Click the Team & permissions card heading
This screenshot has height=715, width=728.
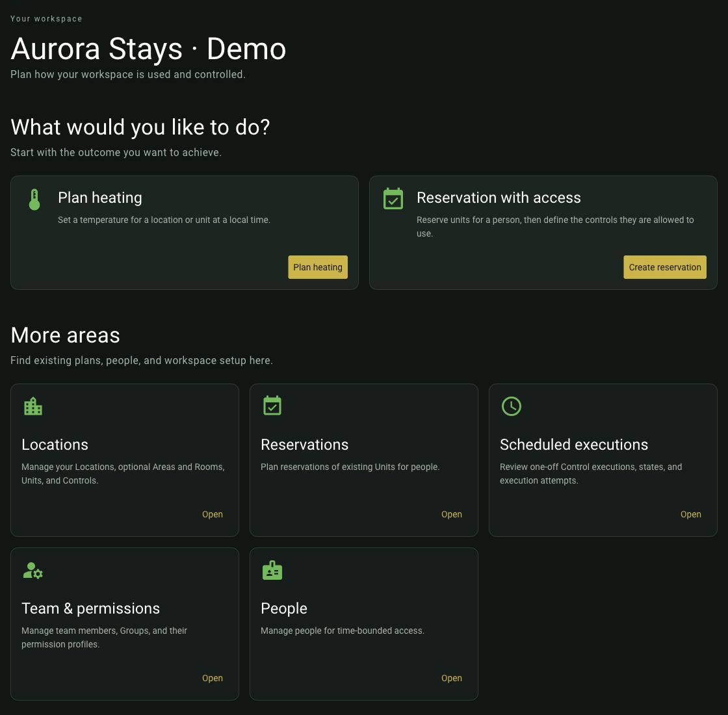[x=90, y=608]
